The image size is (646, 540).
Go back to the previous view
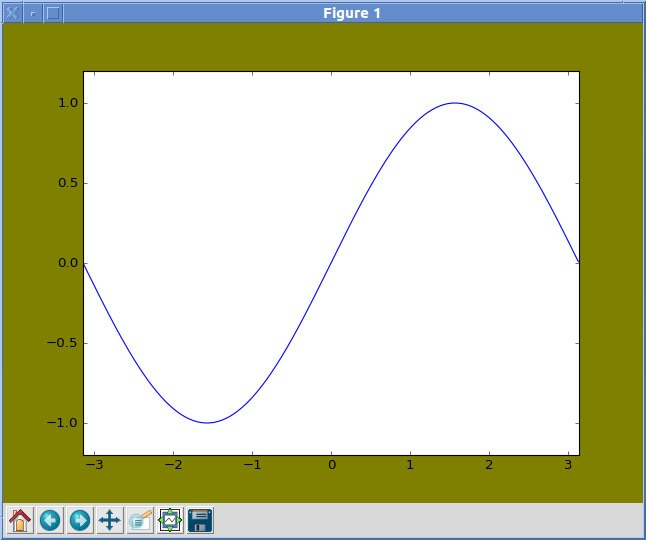(50, 520)
